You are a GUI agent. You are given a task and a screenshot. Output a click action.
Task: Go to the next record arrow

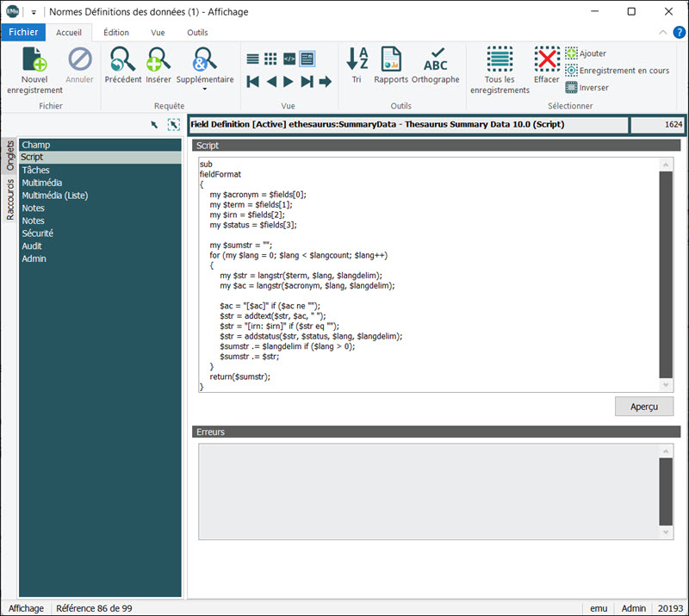coord(289,82)
